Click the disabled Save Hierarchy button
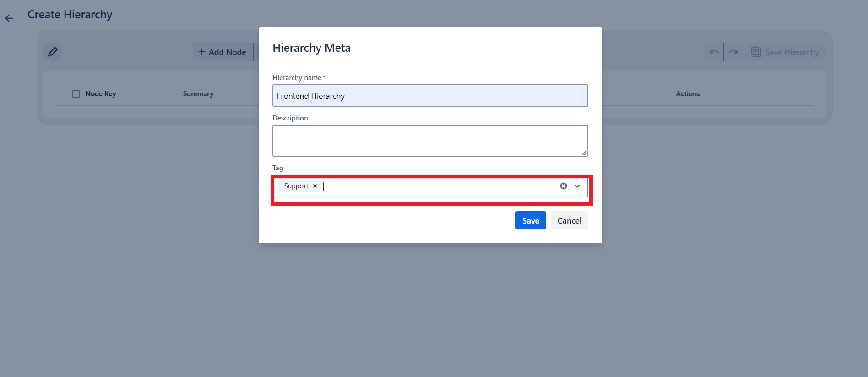868x377 pixels. click(x=785, y=52)
